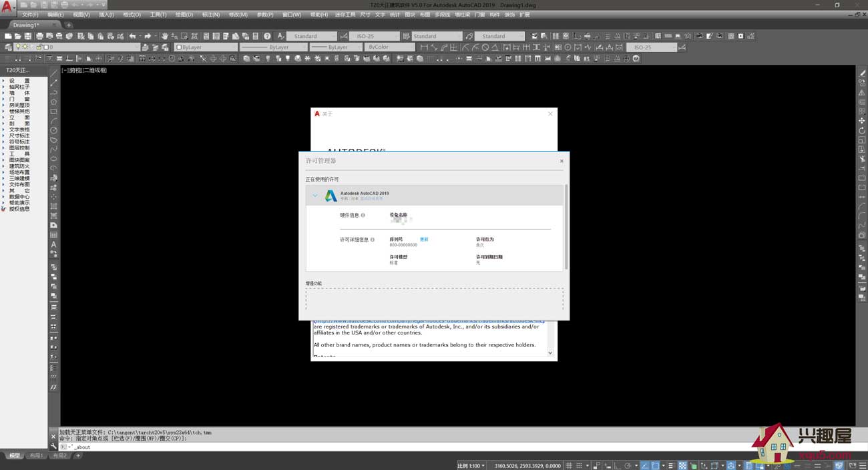Toggle lineweight display in status bar

[x=672, y=465]
